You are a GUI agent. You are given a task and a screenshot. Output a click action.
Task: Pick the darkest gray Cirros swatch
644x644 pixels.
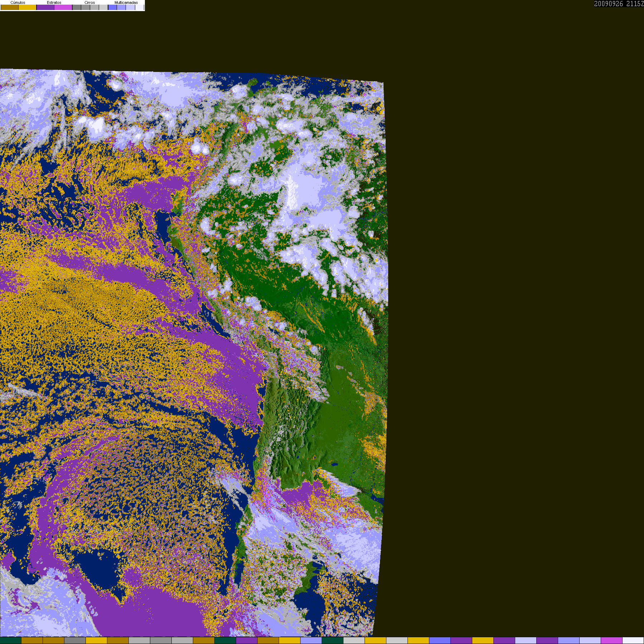pos(77,7)
